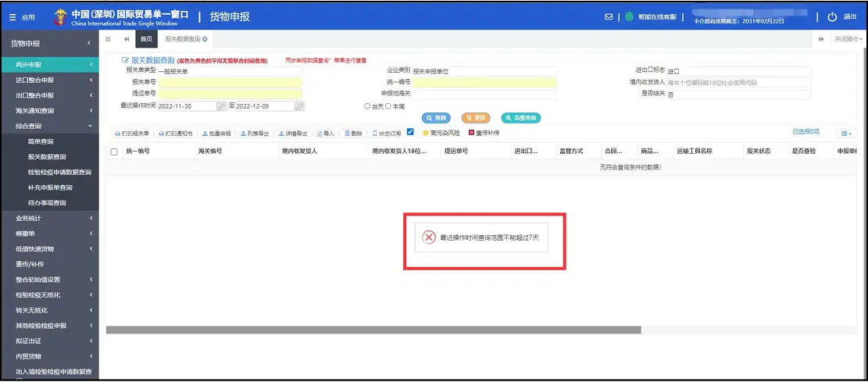
Task: Open the 关闭操作 dropdown
Action: [x=848, y=39]
